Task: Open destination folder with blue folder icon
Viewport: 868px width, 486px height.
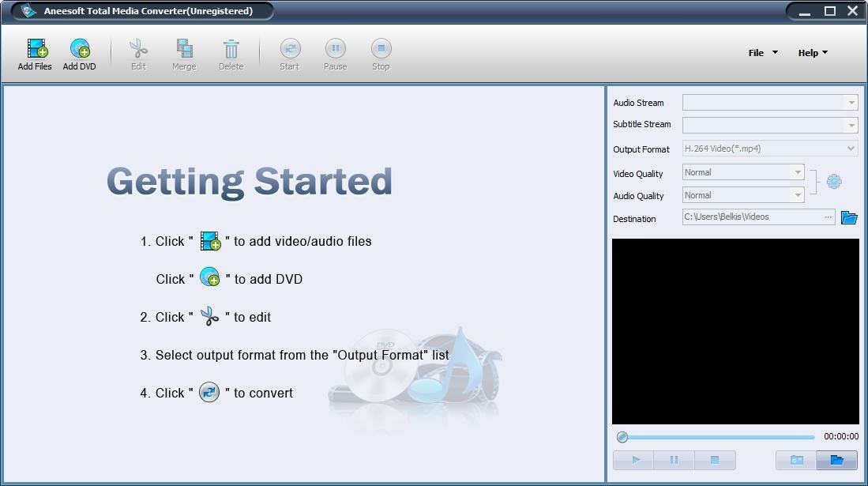Action: tap(849, 217)
